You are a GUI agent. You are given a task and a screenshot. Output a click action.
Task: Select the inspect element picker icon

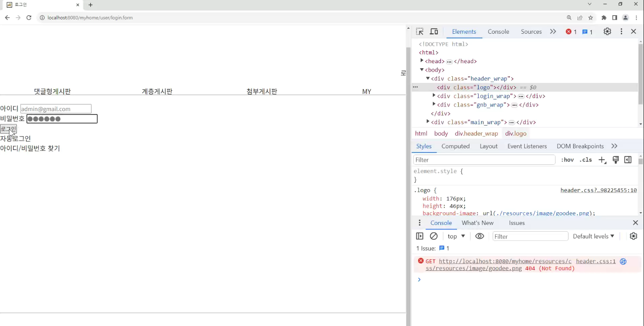tap(419, 32)
